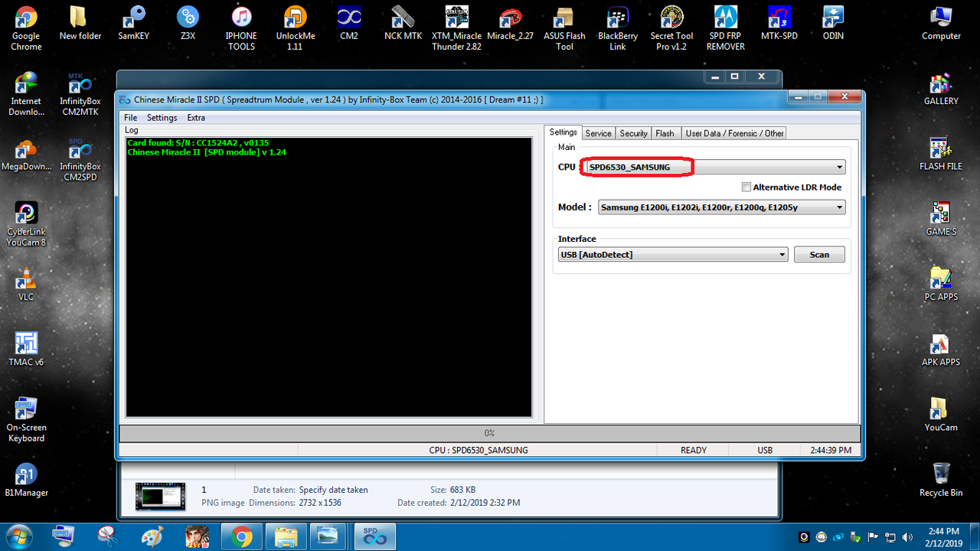Open the Snipping Tool taskbar icon
This screenshot has width=980, height=551.
pos(107,537)
